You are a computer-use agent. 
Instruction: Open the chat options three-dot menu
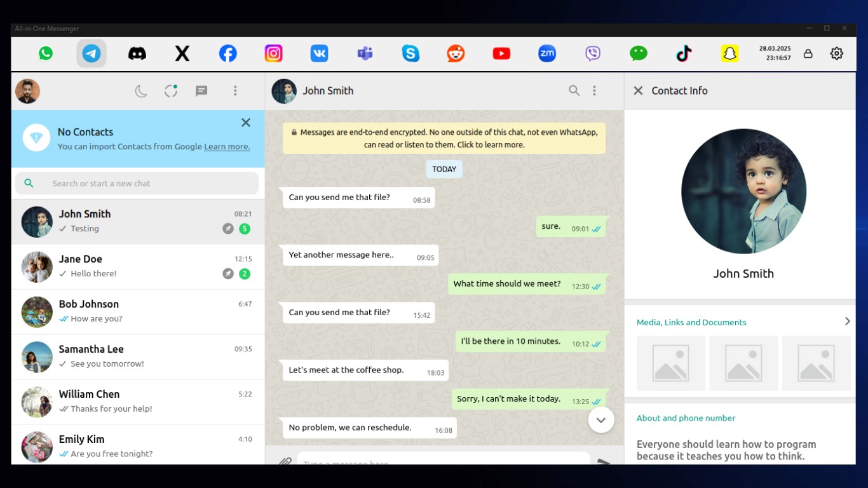pyautogui.click(x=595, y=91)
